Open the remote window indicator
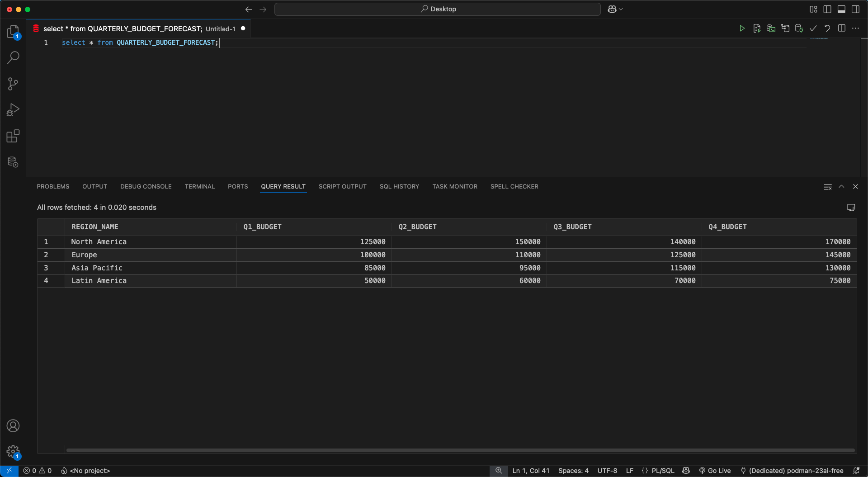This screenshot has width=868, height=477. coord(9,471)
